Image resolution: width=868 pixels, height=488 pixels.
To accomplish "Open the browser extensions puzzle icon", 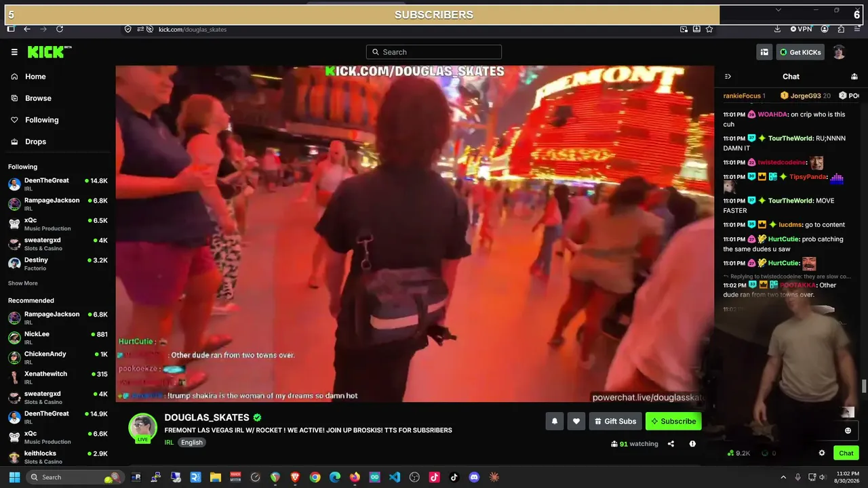I will click(x=841, y=29).
